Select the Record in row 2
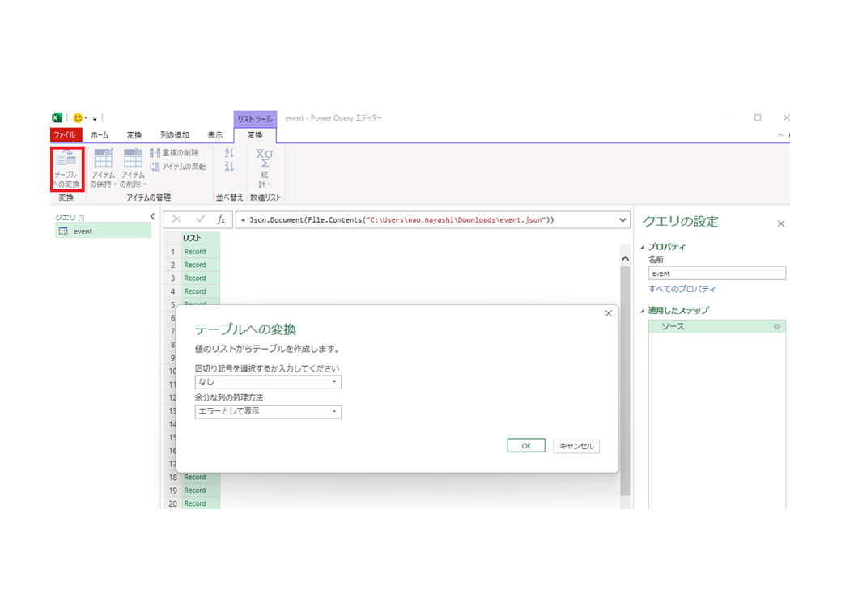The image size is (841, 616). tap(201, 265)
